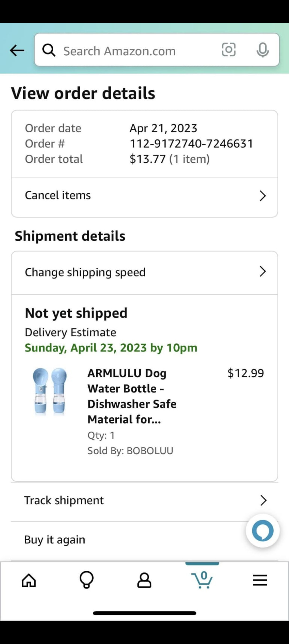289x644 pixels.
Task: Open camera lens scan search
Action: tap(229, 50)
